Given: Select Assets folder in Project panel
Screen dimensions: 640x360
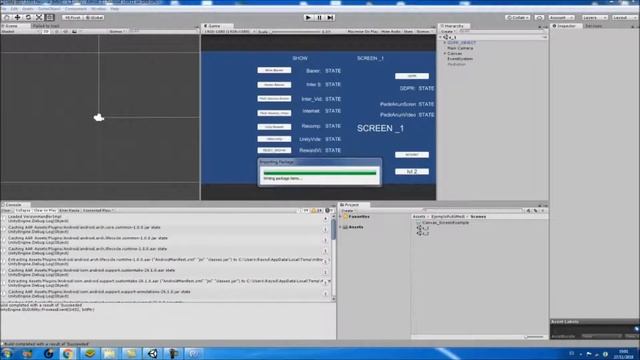Looking at the screenshot, I should 356,227.
